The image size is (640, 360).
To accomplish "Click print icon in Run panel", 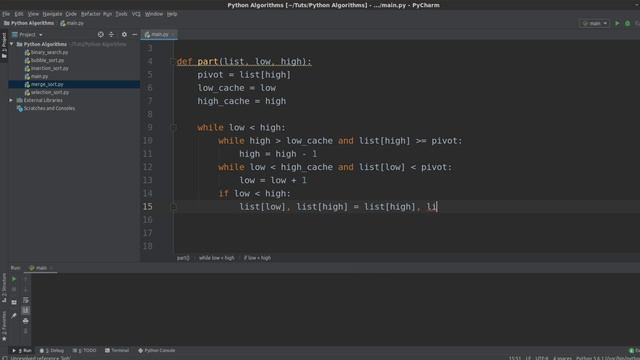I will 26,321.
